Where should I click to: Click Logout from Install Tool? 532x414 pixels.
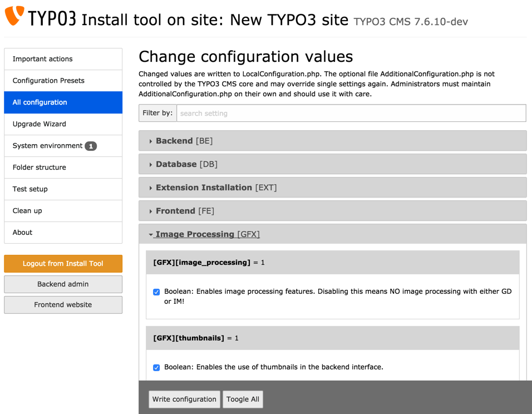point(63,263)
